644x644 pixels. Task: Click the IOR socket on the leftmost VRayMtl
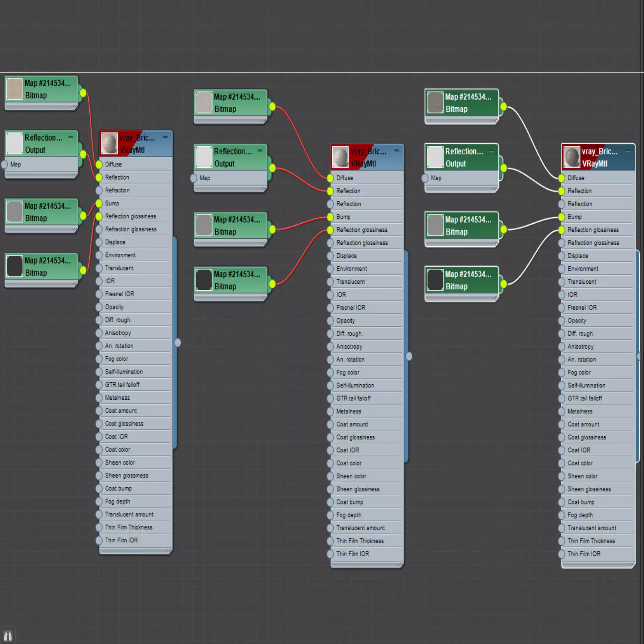[99, 281]
